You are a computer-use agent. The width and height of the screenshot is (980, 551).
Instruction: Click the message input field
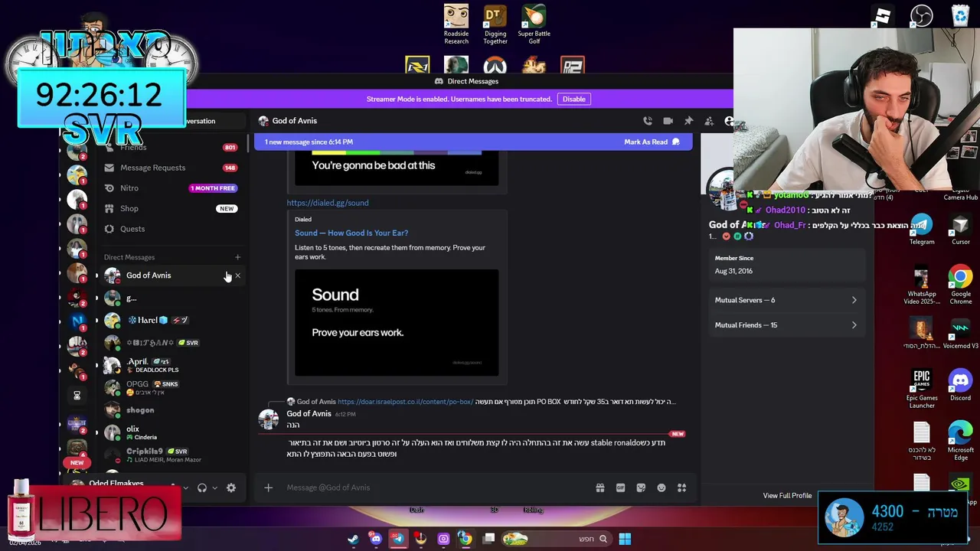pyautogui.click(x=436, y=487)
